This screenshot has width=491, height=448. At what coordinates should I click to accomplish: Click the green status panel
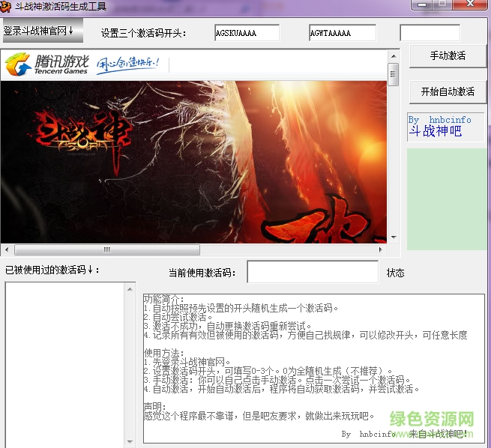point(447,199)
